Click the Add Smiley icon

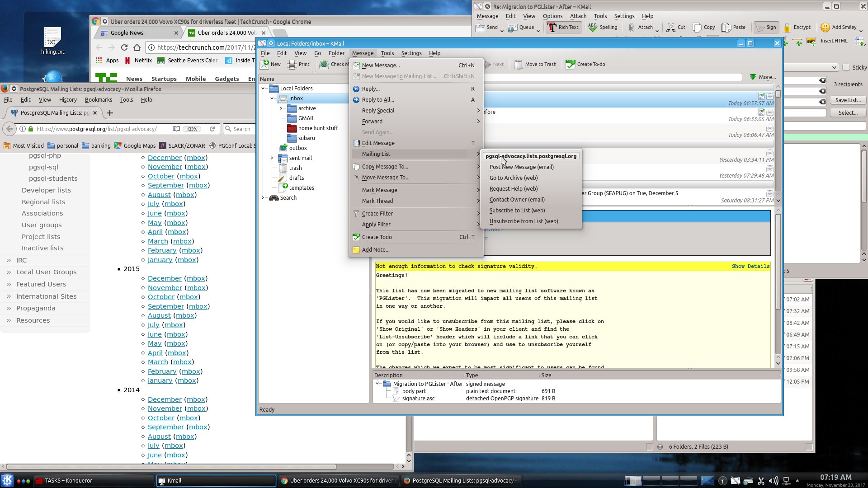825,28
